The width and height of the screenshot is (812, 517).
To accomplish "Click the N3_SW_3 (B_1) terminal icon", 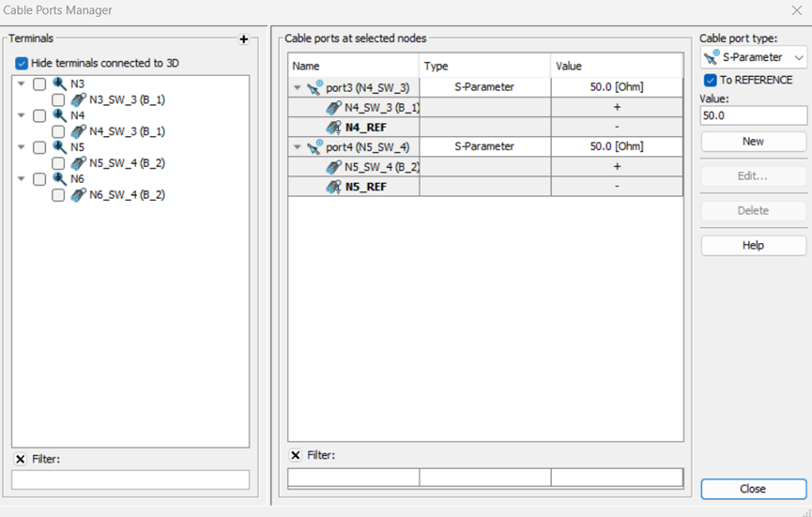I will 79,99.
